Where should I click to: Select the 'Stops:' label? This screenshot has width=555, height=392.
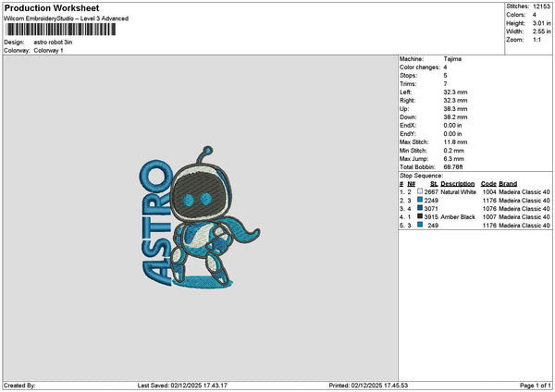409,76
